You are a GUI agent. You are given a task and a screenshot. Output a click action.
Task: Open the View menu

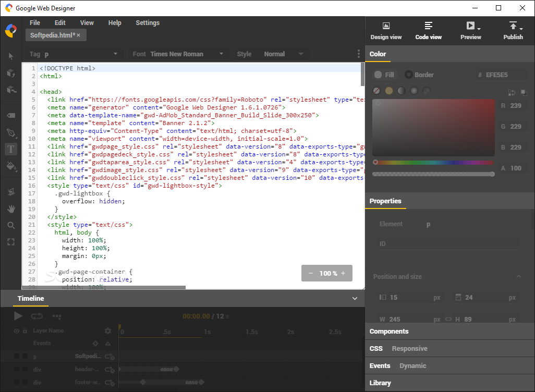(87, 23)
